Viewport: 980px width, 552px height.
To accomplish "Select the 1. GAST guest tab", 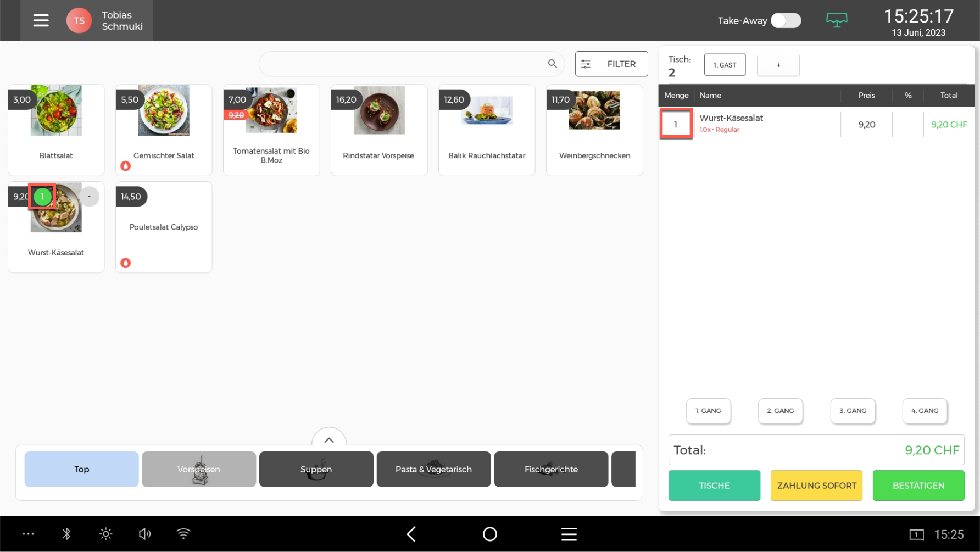I will pyautogui.click(x=725, y=65).
